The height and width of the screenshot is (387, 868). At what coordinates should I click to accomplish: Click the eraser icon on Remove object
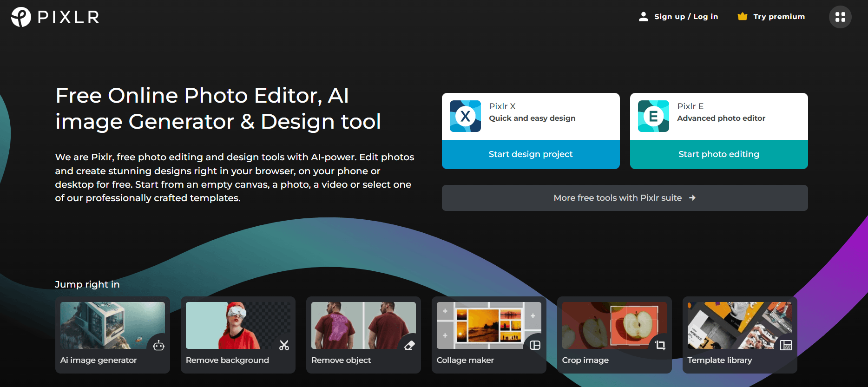409,345
